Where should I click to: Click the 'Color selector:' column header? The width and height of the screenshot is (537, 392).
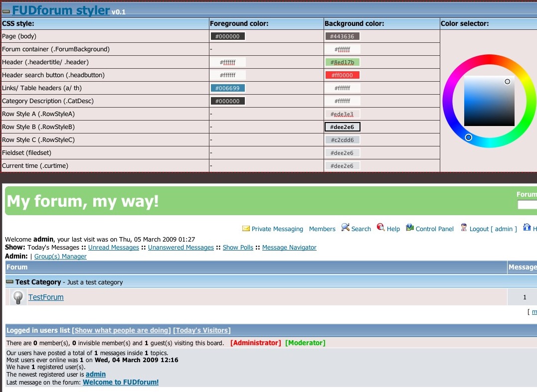[x=465, y=23]
